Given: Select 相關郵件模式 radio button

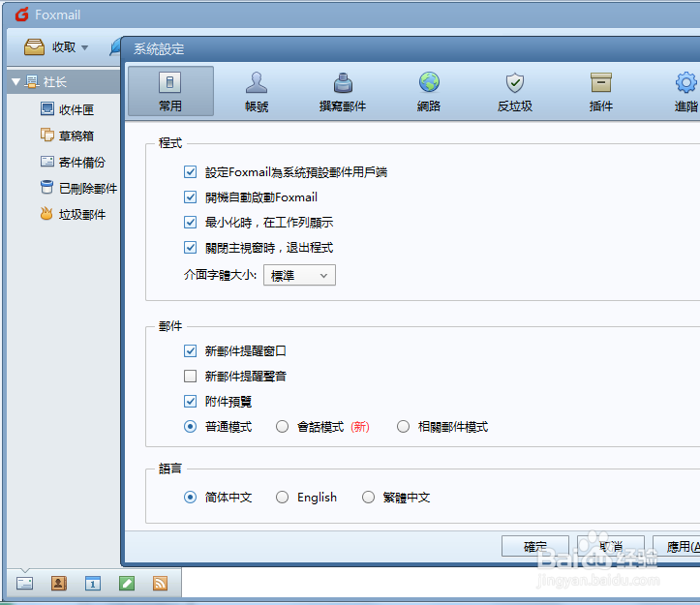Looking at the screenshot, I should (403, 427).
